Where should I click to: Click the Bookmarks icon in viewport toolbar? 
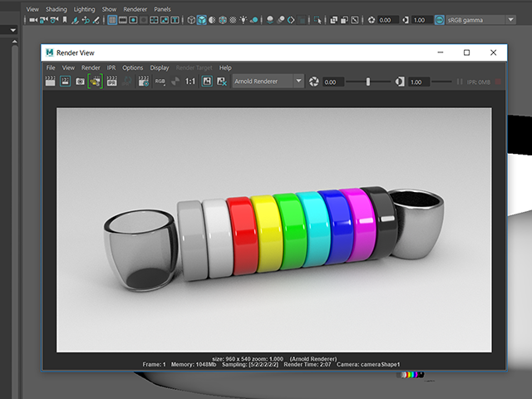coord(65,20)
